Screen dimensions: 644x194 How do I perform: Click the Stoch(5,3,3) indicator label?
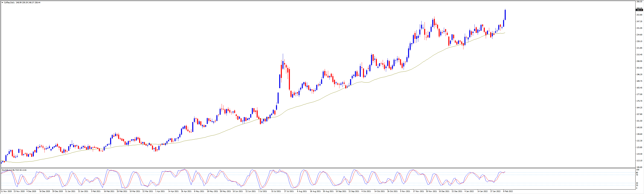pos(7,170)
